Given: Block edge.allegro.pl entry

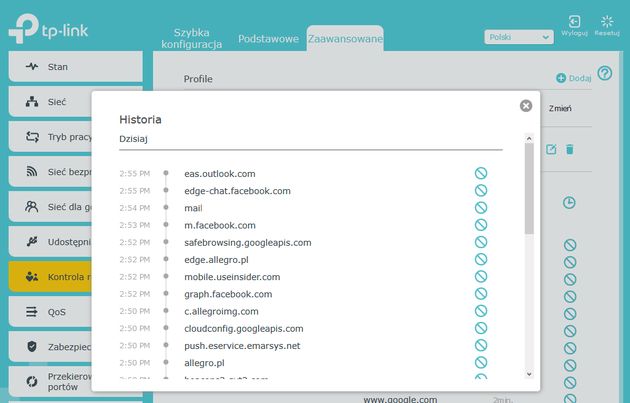Looking at the screenshot, I should coord(481,260).
